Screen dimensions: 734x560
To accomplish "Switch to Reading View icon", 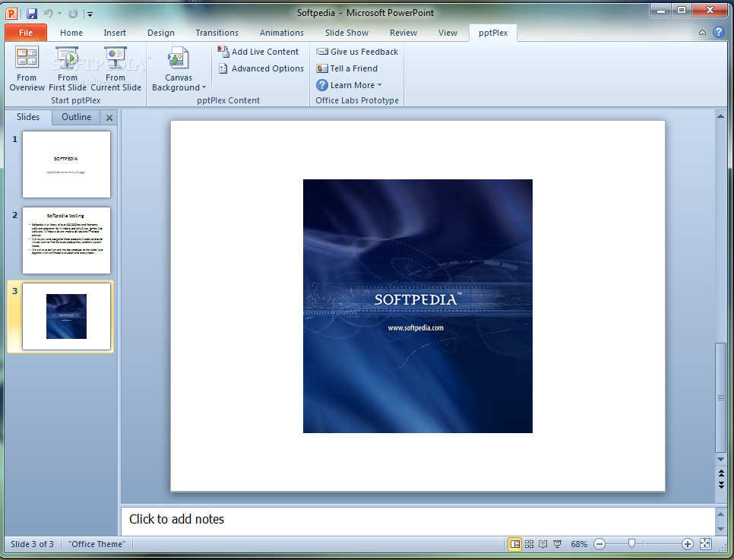I will click(x=543, y=544).
